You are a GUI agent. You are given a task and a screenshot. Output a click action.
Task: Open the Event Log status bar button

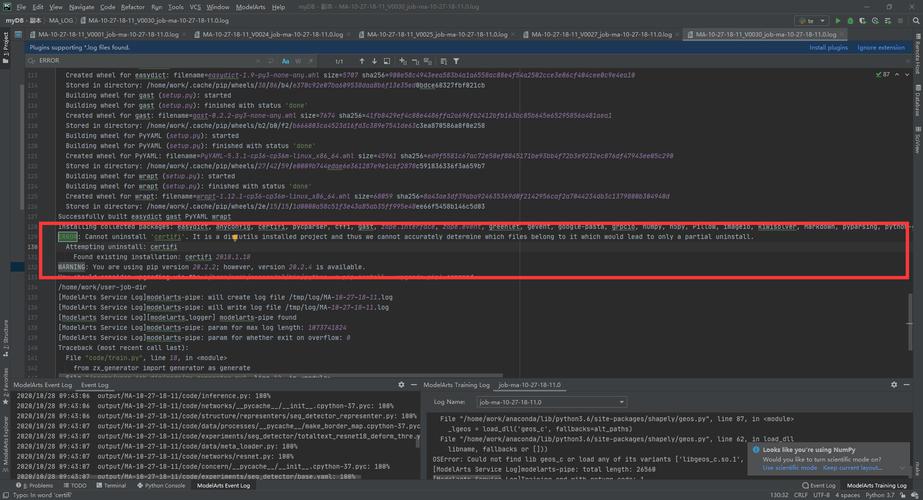[819, 485]
